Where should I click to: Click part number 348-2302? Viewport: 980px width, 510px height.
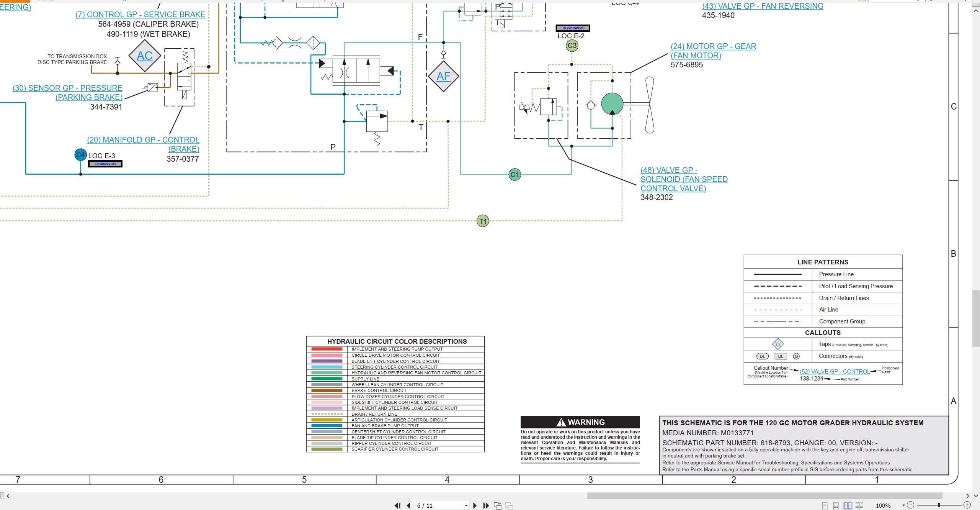657,197
